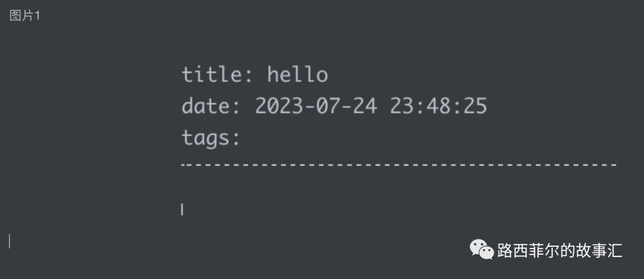Place the caret in date value 2023-07-24
This screenshot has width=644, height=279.
click(316, 106)
